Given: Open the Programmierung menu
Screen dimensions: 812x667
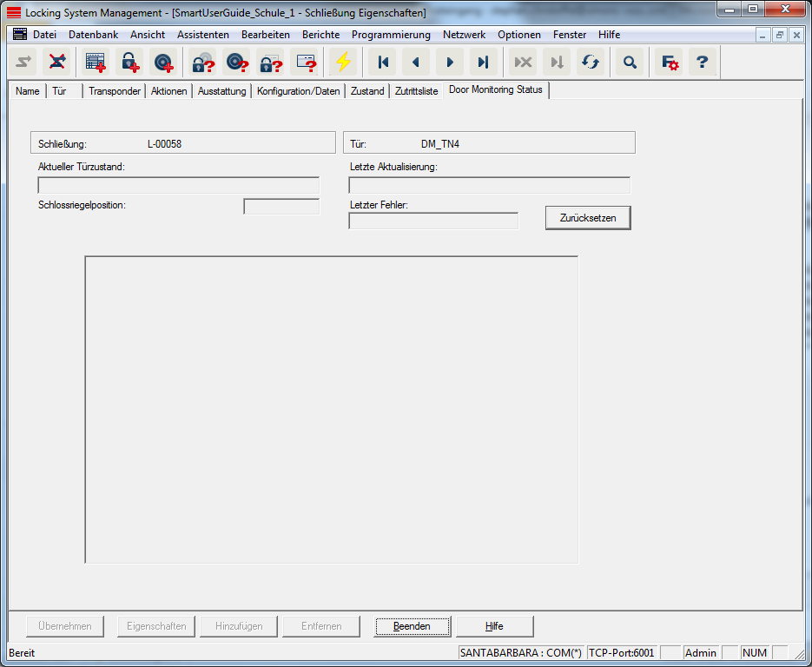Looking at the screenshot, I should pos(391,35).
